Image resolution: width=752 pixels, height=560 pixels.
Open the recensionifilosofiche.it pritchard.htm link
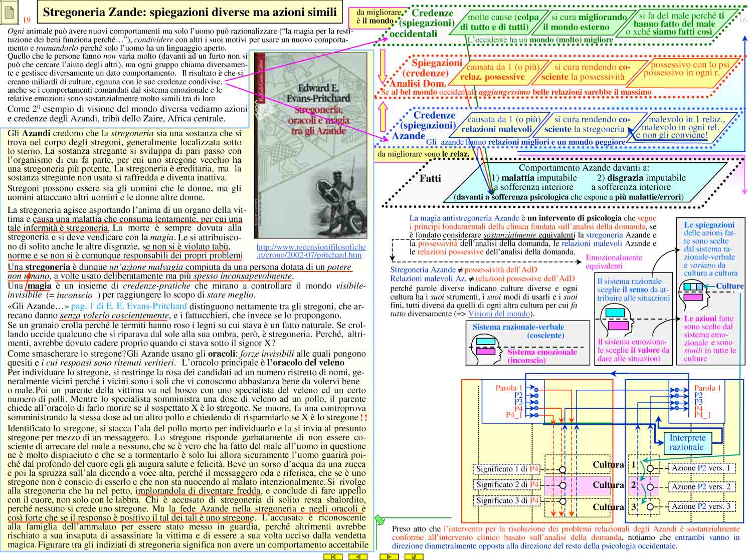click(311, 251)
